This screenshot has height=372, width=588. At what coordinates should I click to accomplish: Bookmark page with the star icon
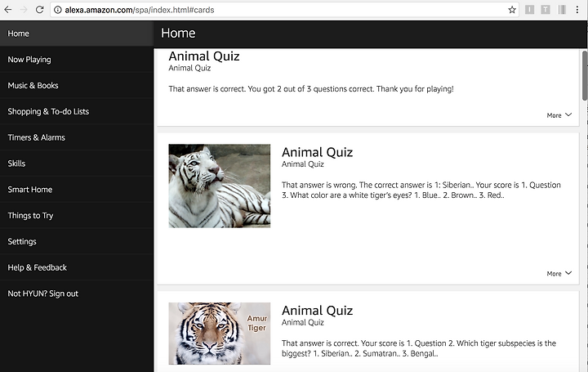[512, 10]
